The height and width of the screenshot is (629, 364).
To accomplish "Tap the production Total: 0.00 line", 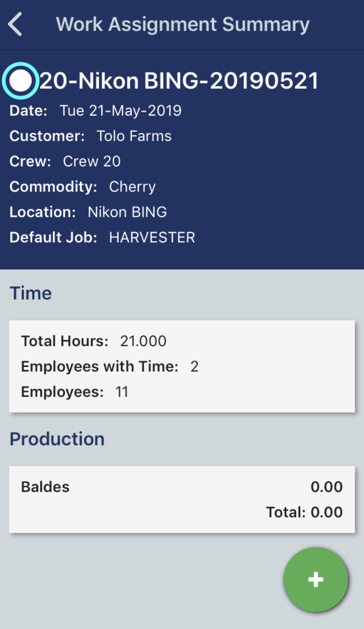I will [x=304, y=512].
